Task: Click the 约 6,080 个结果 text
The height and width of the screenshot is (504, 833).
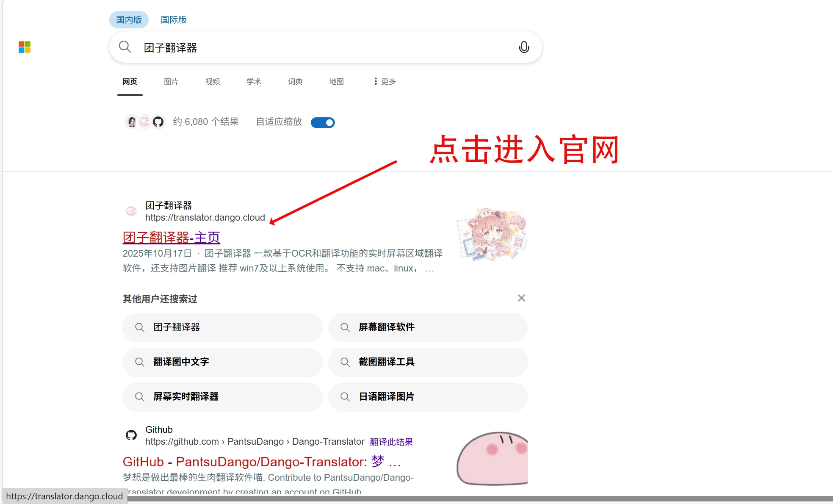Action: (x=206, y=122)
